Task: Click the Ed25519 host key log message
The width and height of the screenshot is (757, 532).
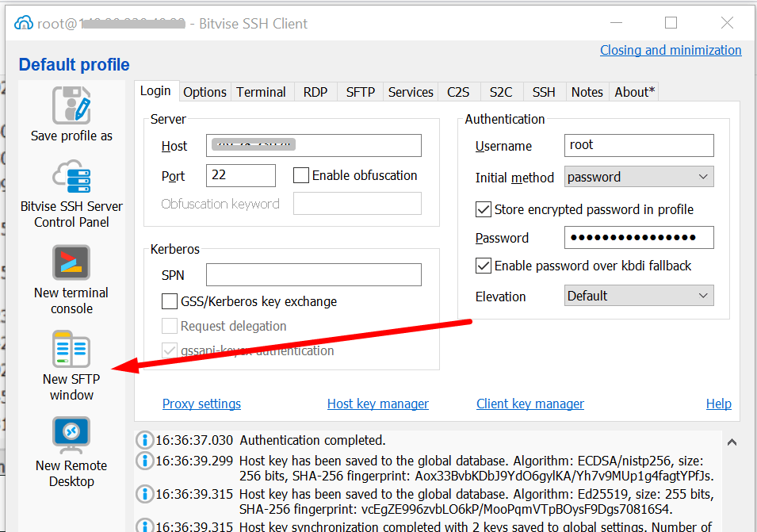Action: 476,502
